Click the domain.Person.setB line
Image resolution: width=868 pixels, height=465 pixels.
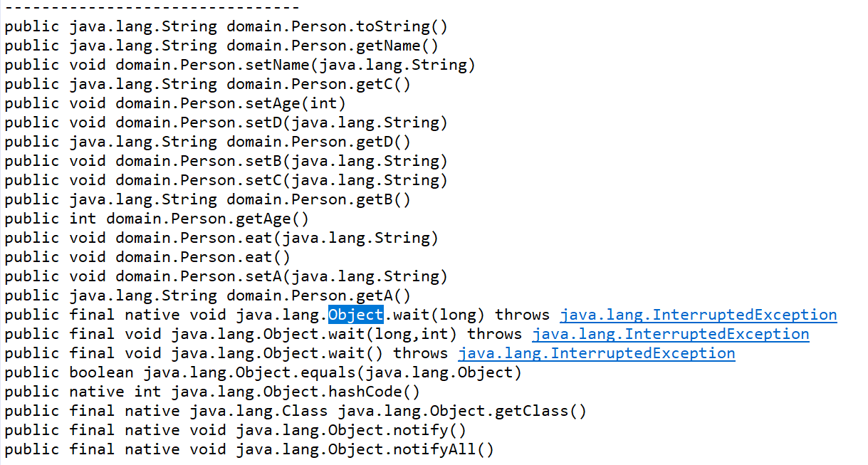click(x=226, y=162)
